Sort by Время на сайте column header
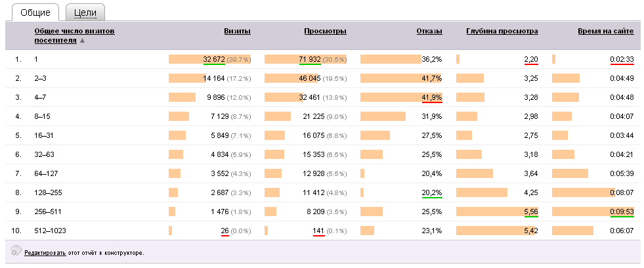This screenshot has width=644, height=268. click(605, 31)
